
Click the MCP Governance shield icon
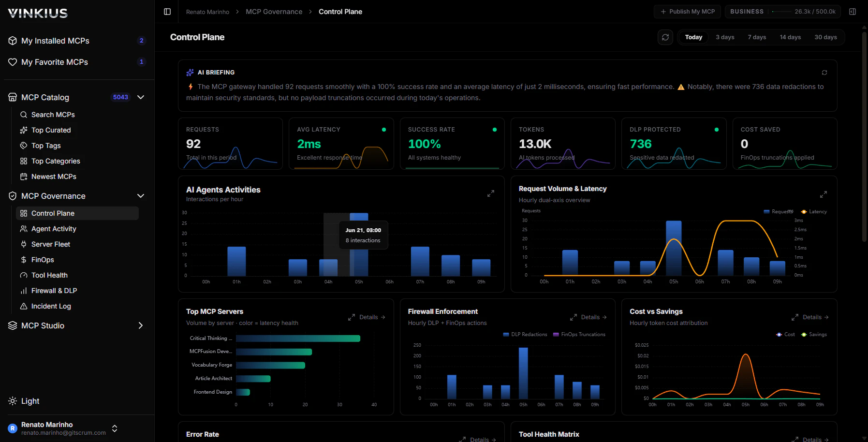[x=13, y=196]
